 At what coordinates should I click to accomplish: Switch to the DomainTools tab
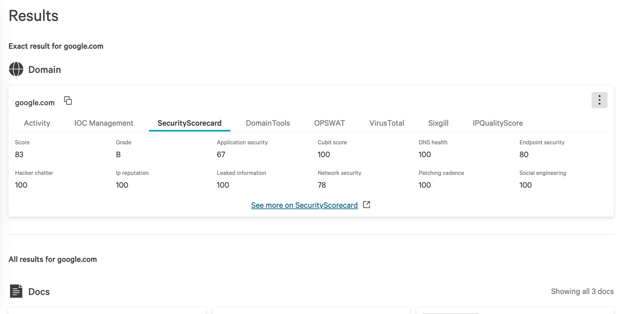click(268, 123)
